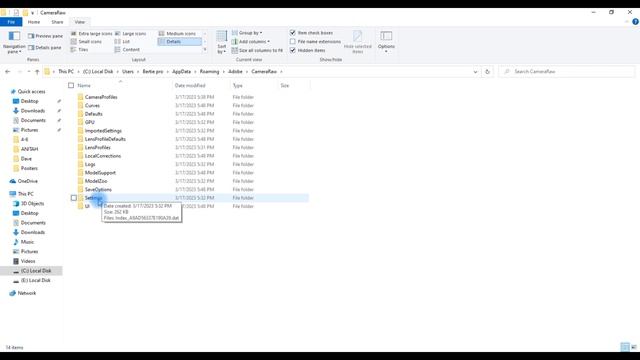Select the GPU folder
Image resolution: width=640 pixels, height=360 pixels.
click(90, 122)
